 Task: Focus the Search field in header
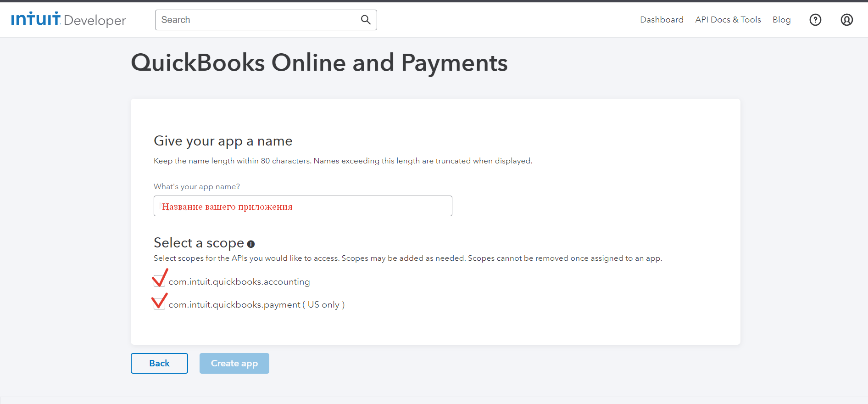[x=266, y=20]
